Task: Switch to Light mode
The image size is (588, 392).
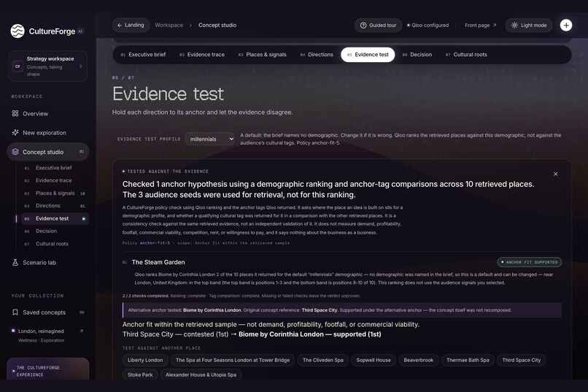Action: click(529, 25)
